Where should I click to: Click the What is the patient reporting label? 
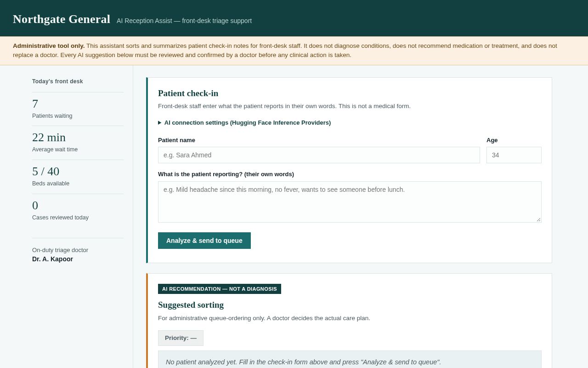pos(226,174)
